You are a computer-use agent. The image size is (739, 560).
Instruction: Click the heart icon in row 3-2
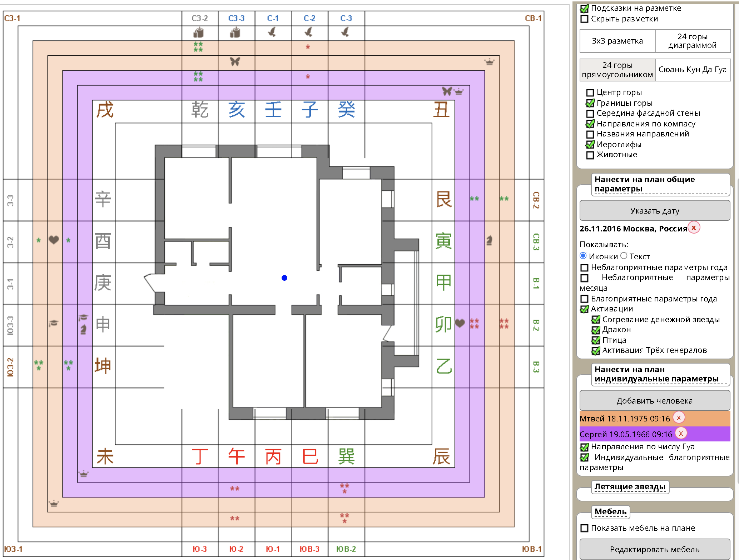click(54, 240)
